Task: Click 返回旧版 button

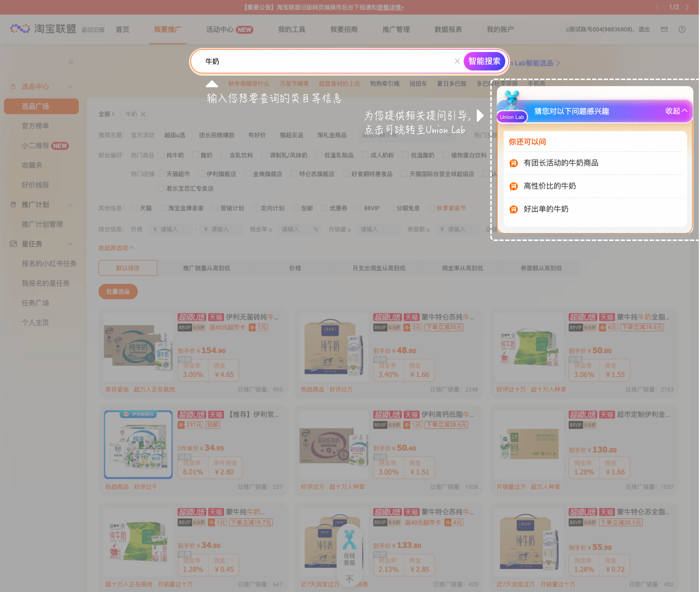Action: [x=93, y=29]
